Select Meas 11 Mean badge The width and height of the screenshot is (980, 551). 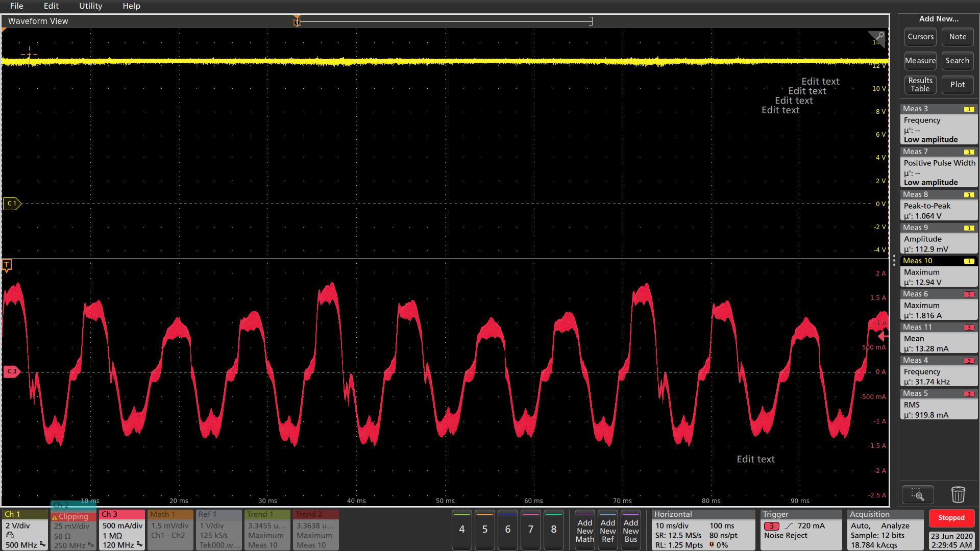click(x=939, y=338)
